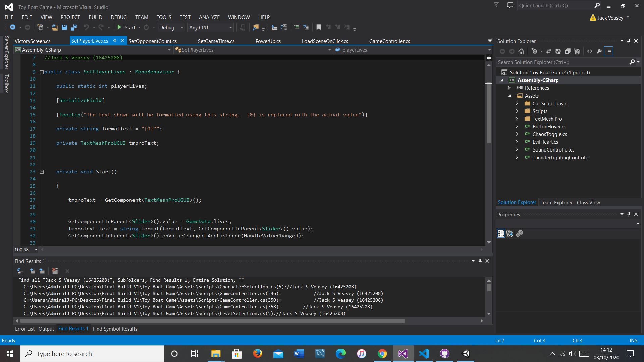The width and height of the screenshot is (644, 362).
Task: Click the View Code icon in Solution Explorer
Action: pos(590,51)
